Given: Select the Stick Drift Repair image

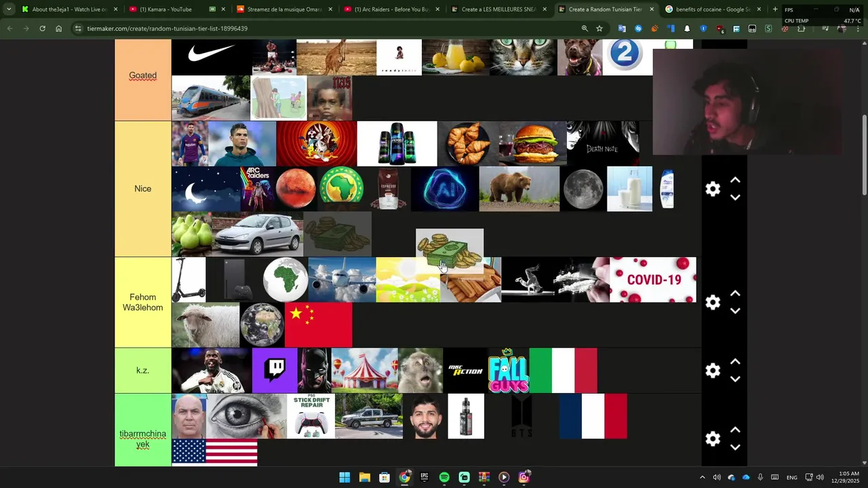Looking at the screenshot, I should (311, 416).
